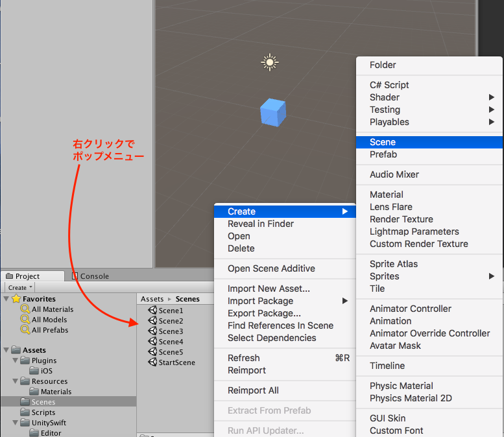Viewport: 504px width, 437px height.
Task: Click Delete in the context menu
Action: coord(285,248)
